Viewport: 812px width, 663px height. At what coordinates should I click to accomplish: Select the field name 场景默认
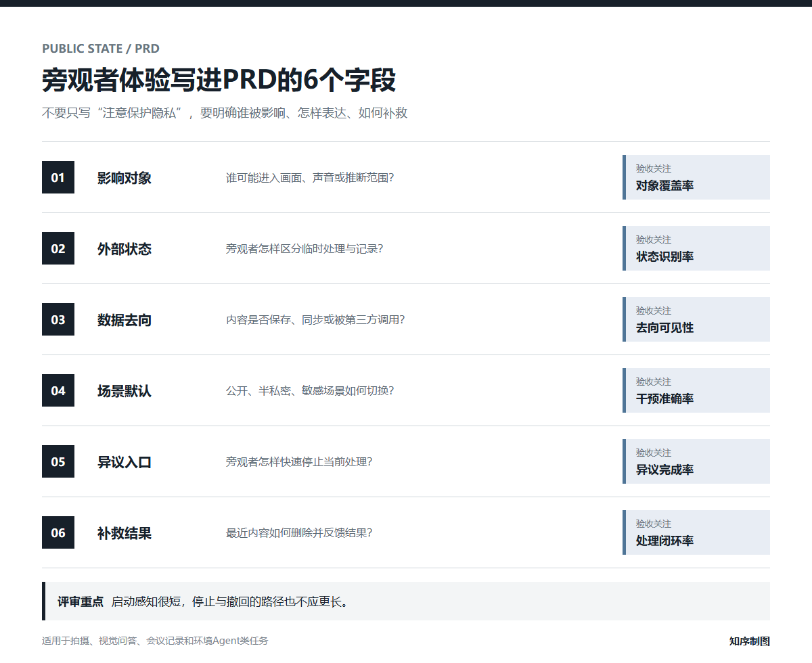tap(125, 391)
